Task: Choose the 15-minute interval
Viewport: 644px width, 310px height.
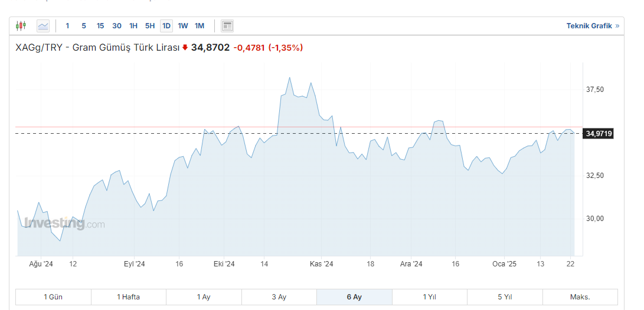Action: [100, 26]
